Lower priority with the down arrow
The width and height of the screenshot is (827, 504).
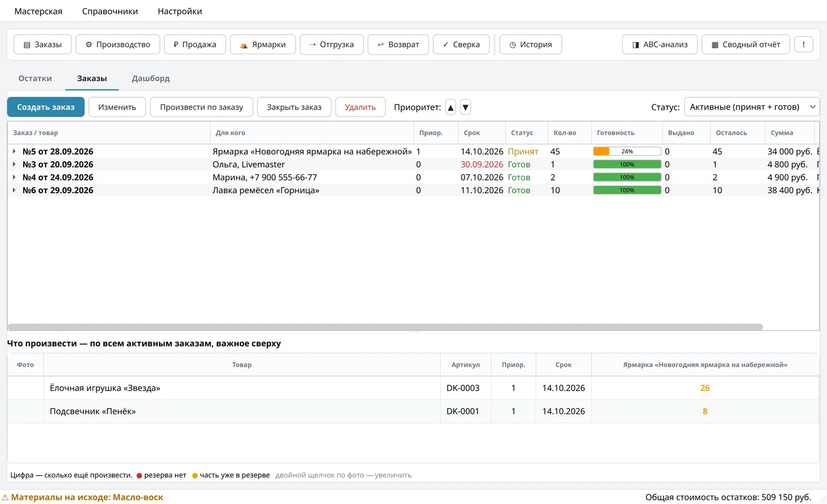coord(465,107)
